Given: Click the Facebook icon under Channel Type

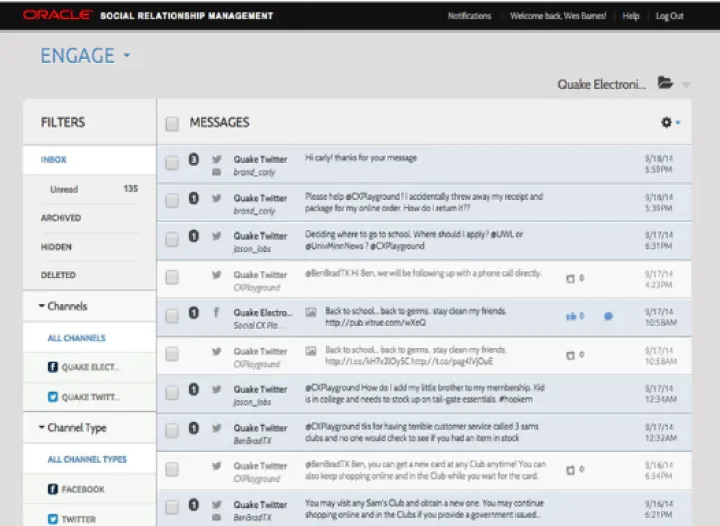Looking at the screenshot, I should point(53,489).
